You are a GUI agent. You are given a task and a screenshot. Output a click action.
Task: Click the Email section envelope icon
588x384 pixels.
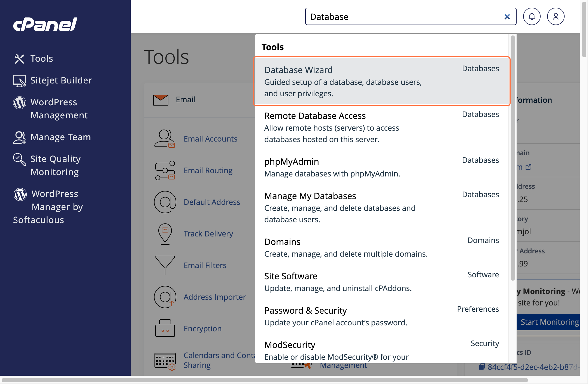[161, 100]
